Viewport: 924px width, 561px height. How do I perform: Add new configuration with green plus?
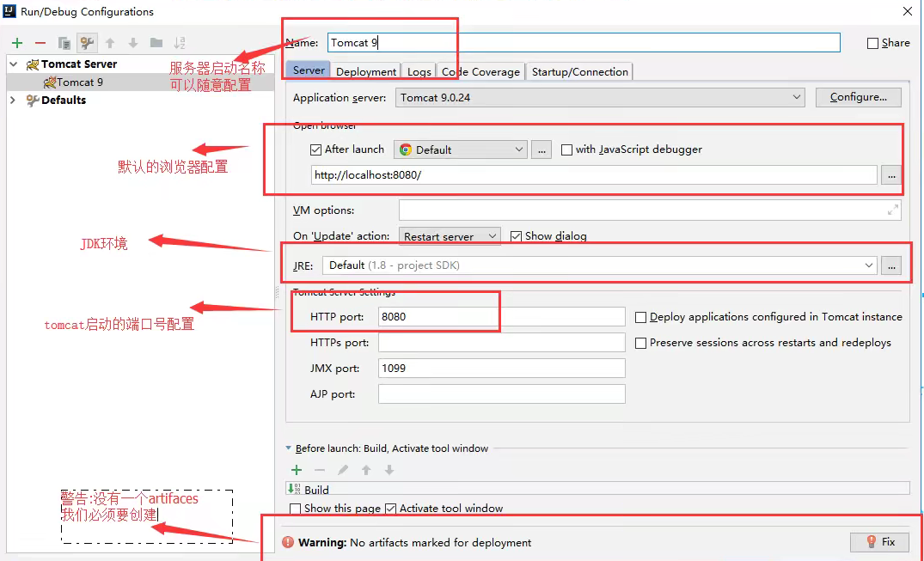[x=17, y=42]
